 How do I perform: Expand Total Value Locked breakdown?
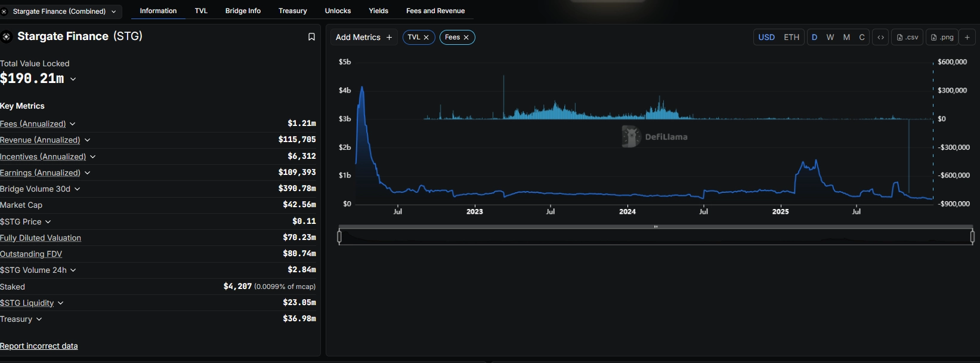[73, 79]
